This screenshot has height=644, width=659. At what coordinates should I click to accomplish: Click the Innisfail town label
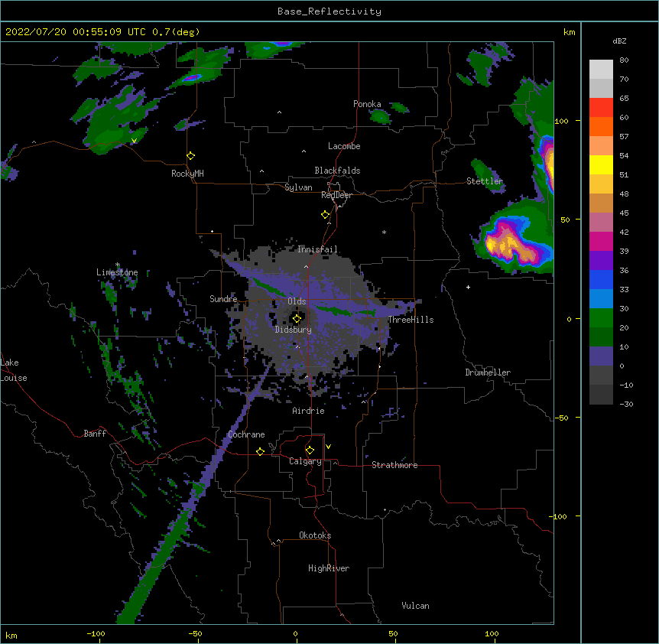(x=317, y=249)
